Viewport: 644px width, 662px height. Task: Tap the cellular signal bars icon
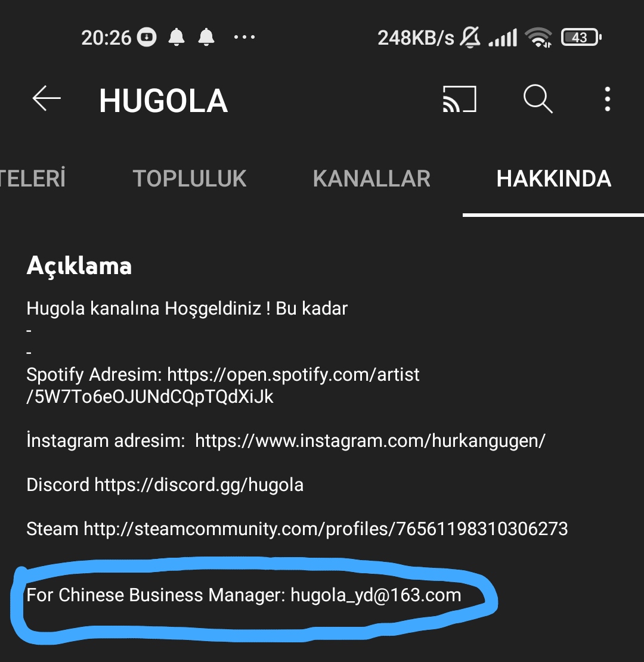click(x=503, y=38)
